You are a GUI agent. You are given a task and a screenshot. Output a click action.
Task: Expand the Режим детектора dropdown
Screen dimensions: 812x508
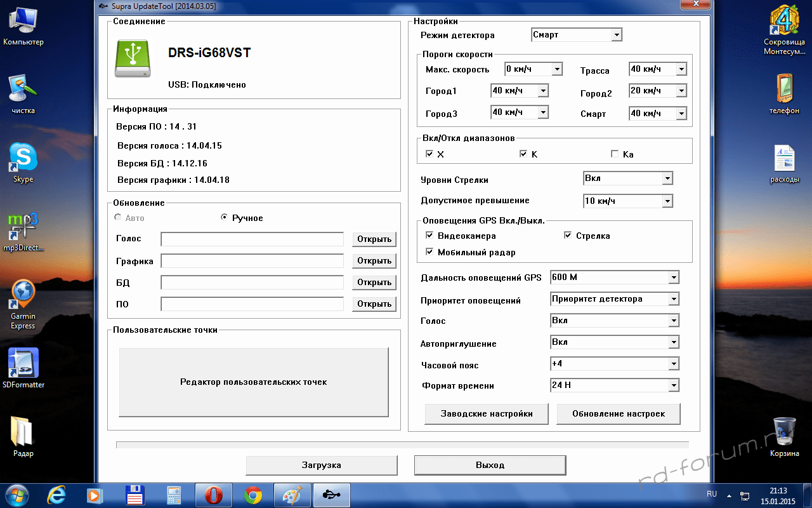coord(616,35)
